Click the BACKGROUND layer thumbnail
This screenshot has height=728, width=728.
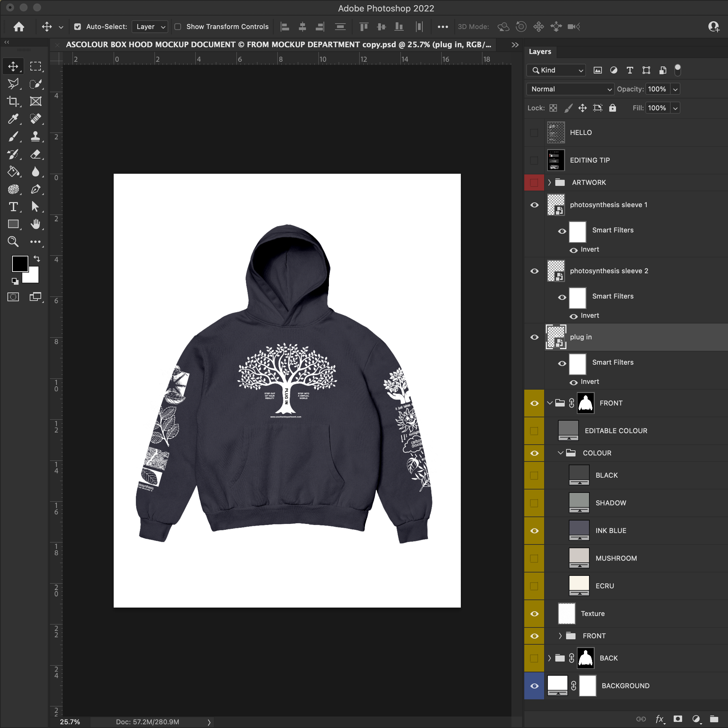(x=557, y=685)
